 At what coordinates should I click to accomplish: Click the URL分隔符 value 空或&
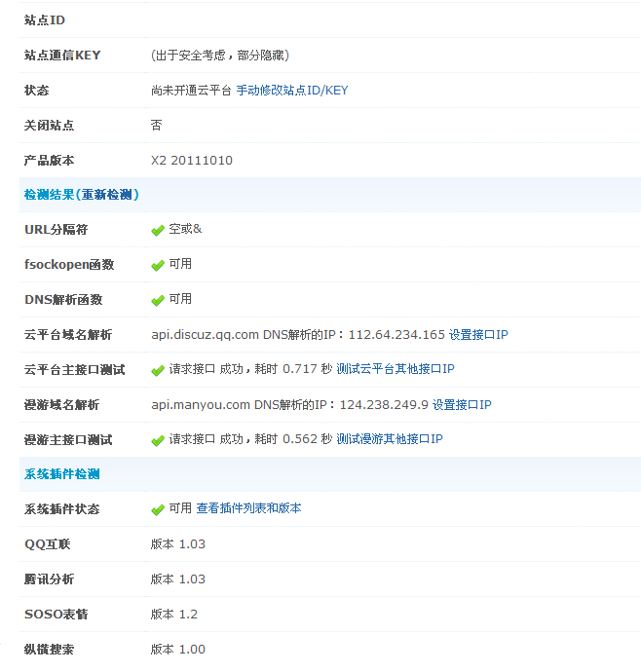click(x=185, y=229)
